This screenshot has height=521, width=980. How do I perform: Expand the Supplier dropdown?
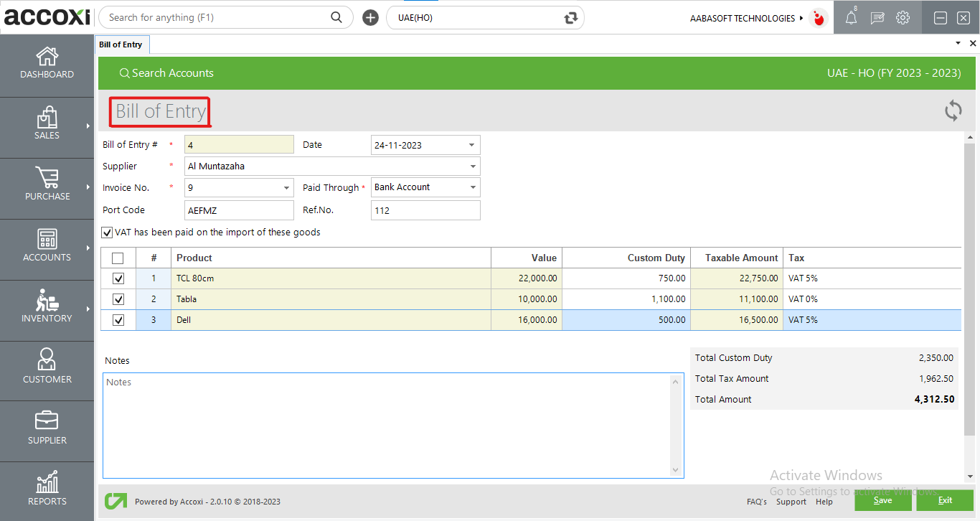[473, 166]
